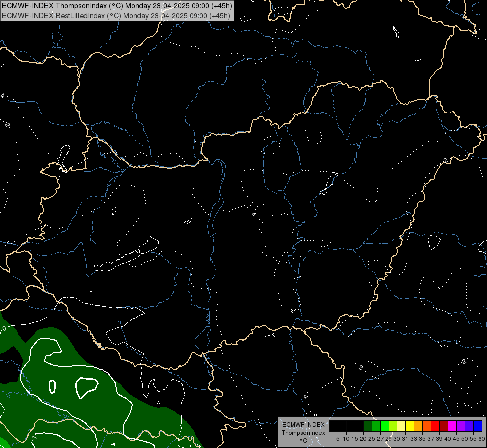487x448 pixels.
Task: Click legend scale value 10
Action: pyautogui.click(x=346, y=439)
